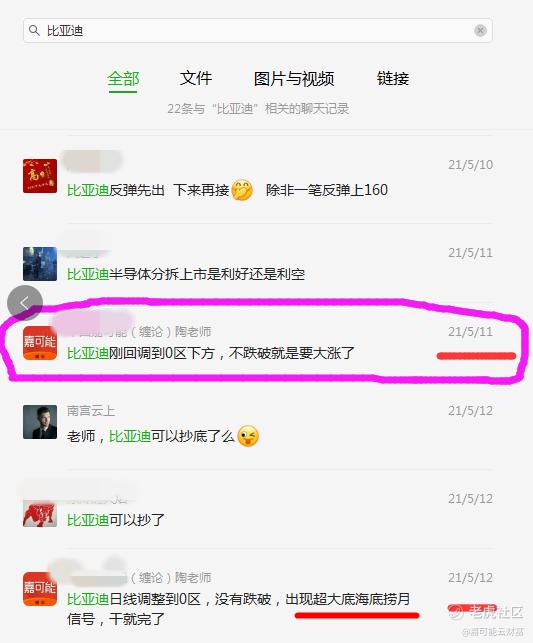Click the gray back arrow button
The image size is (533, 643).
(25, 303)
